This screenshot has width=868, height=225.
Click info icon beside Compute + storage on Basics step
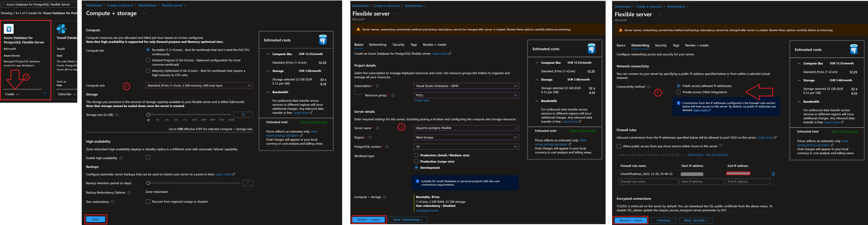[x=385, y=197]
